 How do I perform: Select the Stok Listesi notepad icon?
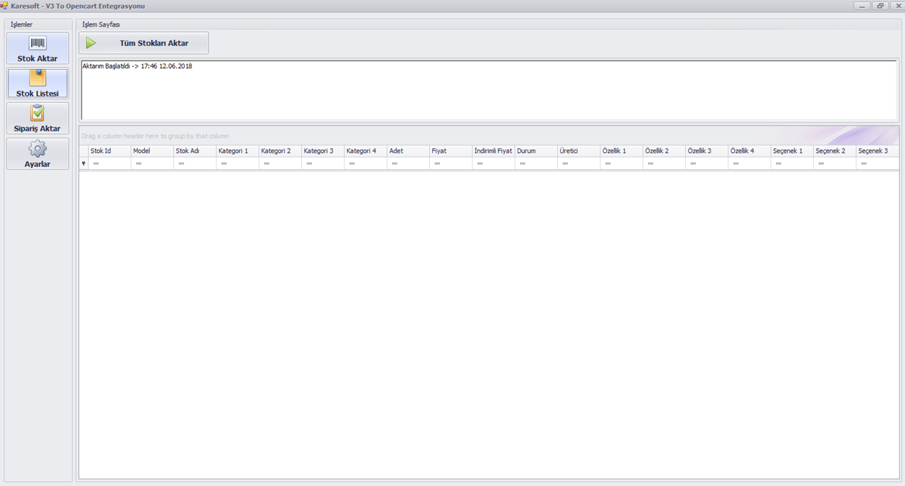pos(38,78)
